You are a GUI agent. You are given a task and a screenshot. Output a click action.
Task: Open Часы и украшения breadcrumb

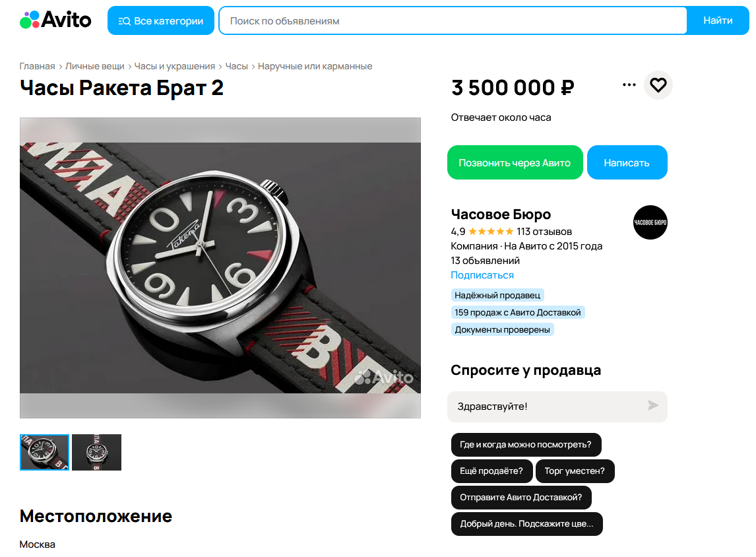(x=175, y=66)
